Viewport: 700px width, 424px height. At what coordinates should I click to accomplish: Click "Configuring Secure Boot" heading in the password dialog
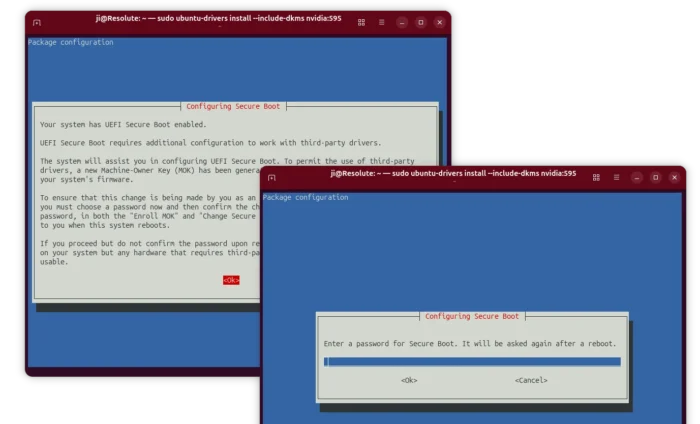[472, 317]
